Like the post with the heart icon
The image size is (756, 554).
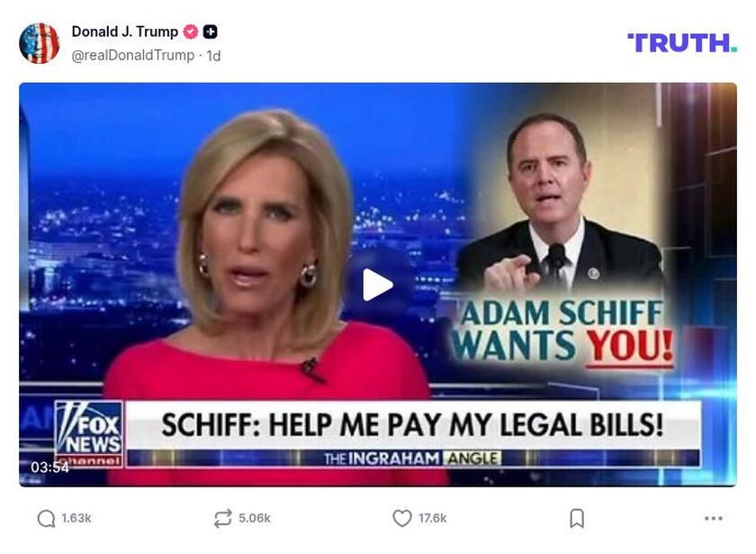402,518
